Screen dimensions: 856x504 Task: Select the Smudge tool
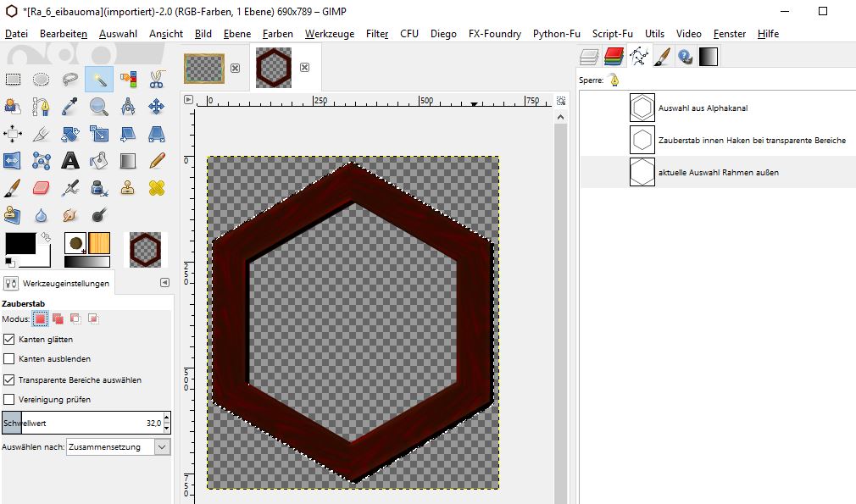[x=70, y=215]
